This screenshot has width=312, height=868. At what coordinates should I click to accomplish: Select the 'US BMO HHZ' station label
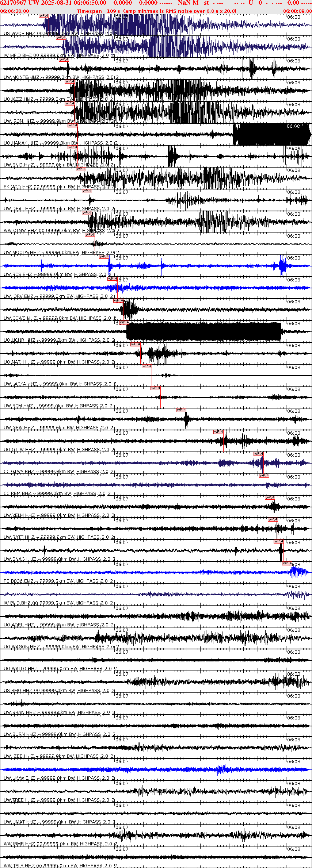point(18,691)
